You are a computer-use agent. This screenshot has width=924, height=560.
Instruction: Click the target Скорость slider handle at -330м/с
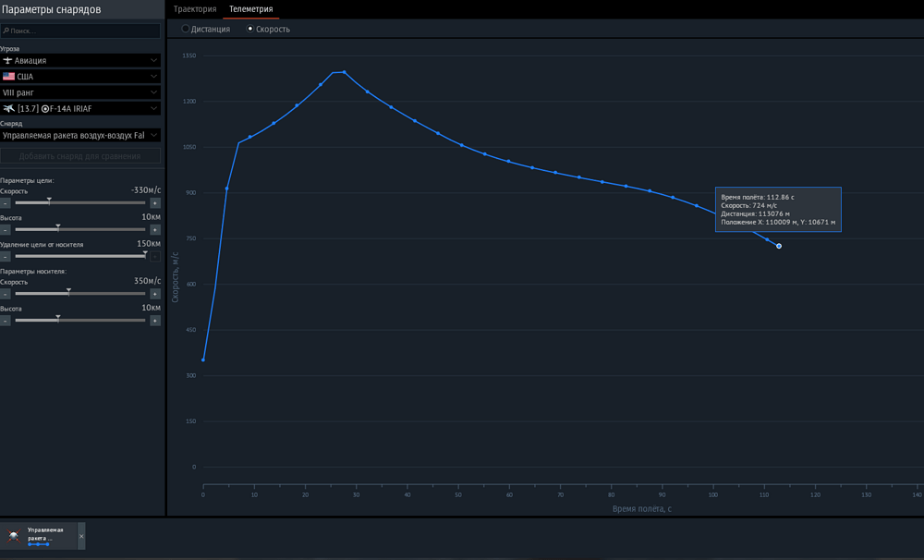coord(49,201)
